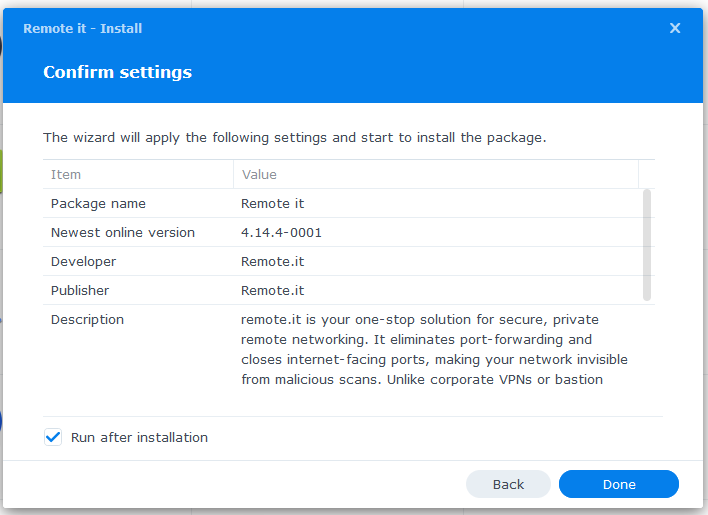This screenshot has height=515, width=708.
Task: Go Back to previous wizard step
Action: click(x=508, y=484)
